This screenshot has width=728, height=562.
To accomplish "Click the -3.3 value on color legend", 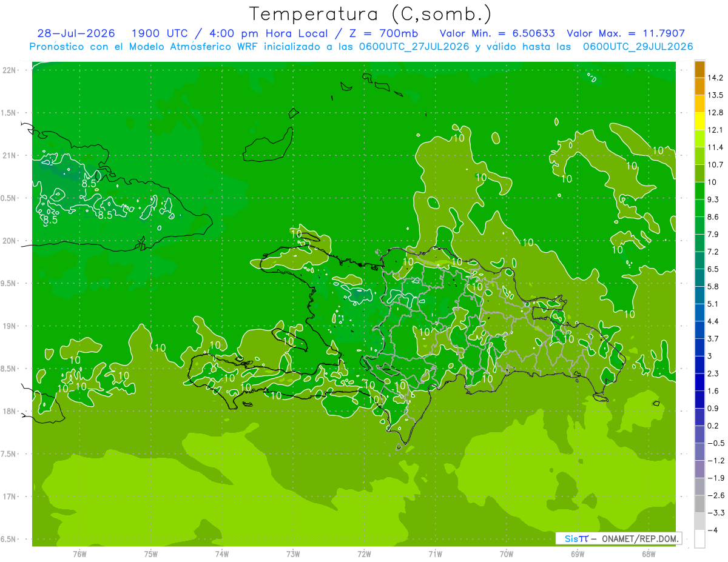I will pyautogui.click(x=716, y=513).
